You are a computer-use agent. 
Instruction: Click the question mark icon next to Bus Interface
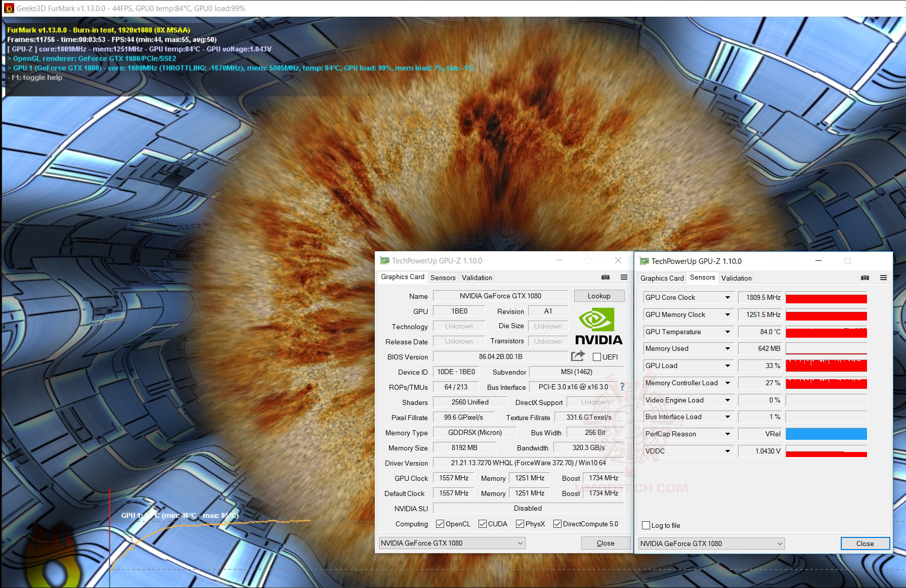(x=622, y=387)
